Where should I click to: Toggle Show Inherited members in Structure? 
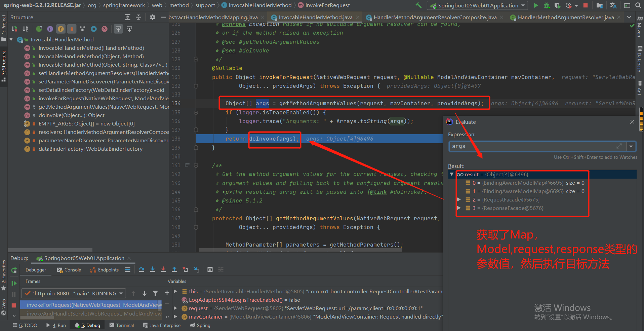[39, 29]
